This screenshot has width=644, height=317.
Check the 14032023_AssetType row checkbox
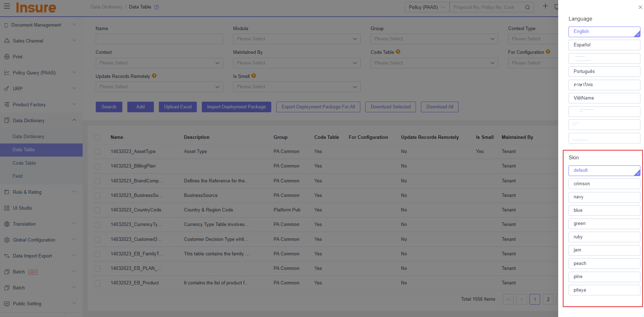click(98, 152)
